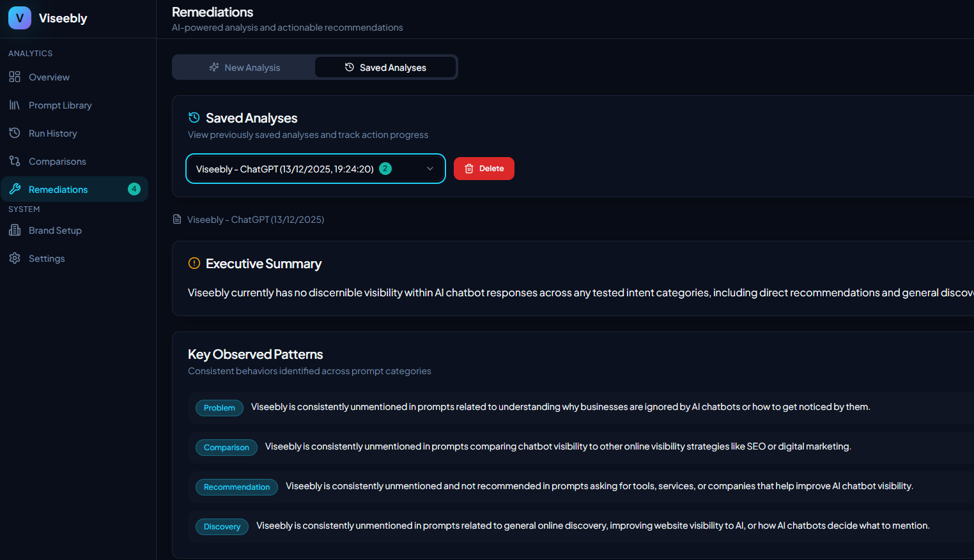Open Brand Setup via the building icon
The width and height of the screenshot is (974, 560).
tap(15, 230)
